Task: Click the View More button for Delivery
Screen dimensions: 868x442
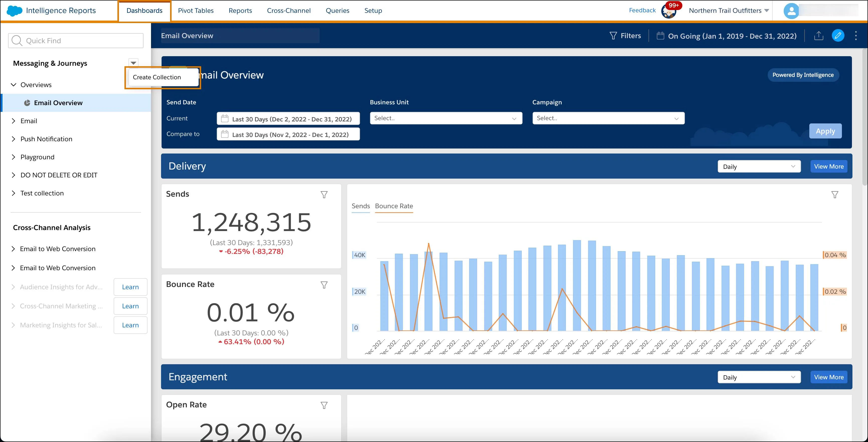Action: 829,166
